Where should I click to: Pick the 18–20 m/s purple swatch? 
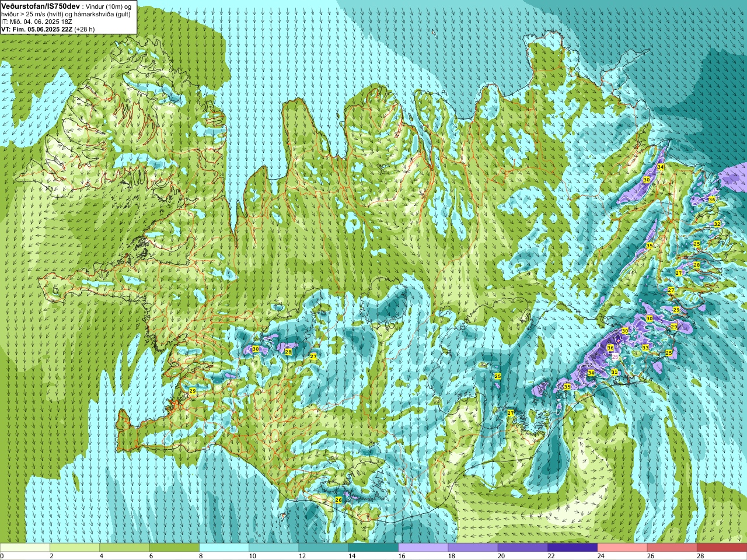[x=473, y=548]
